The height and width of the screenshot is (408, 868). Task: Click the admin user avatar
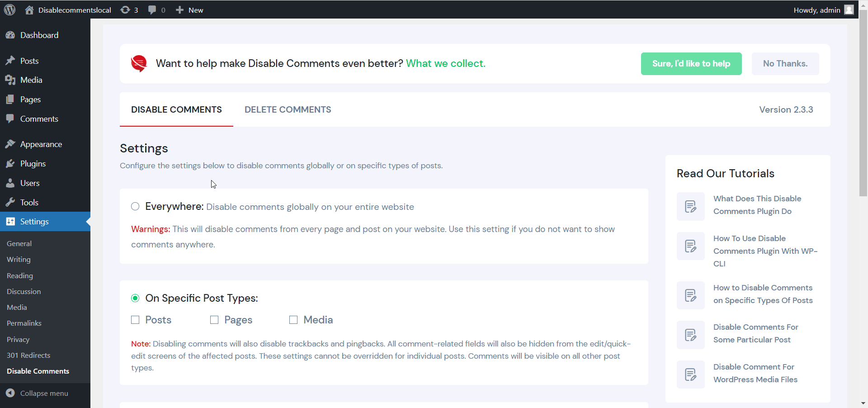[849, 10]
